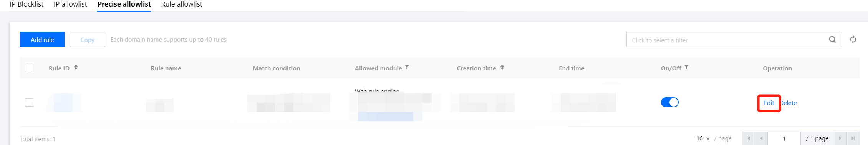
Task: Jump to the last page arrow
Action: (x=853, y=138)
